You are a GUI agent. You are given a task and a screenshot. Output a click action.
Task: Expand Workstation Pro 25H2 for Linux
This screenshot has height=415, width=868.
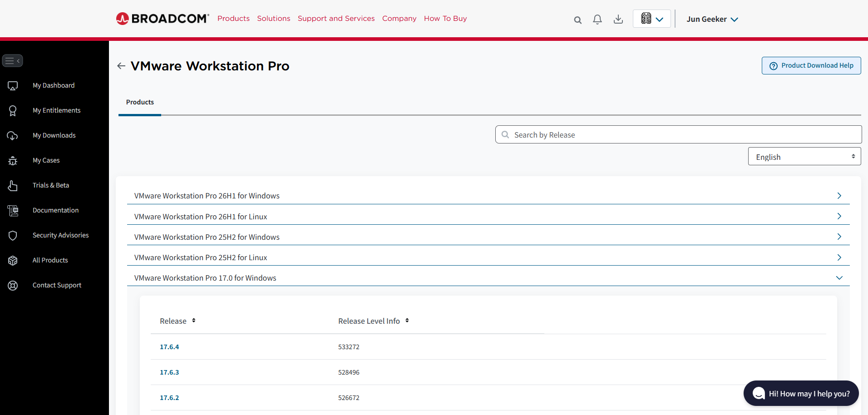click(x=488, y=257)
